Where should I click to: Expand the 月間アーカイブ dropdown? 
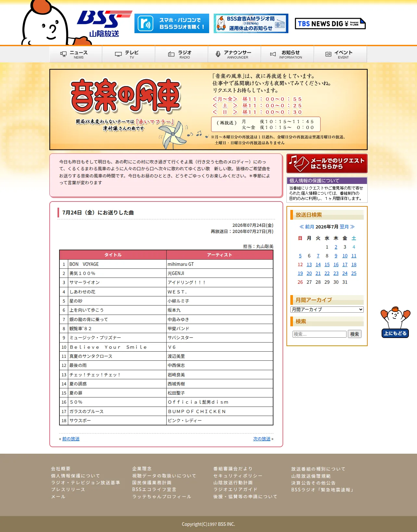(x=327, y=309)
